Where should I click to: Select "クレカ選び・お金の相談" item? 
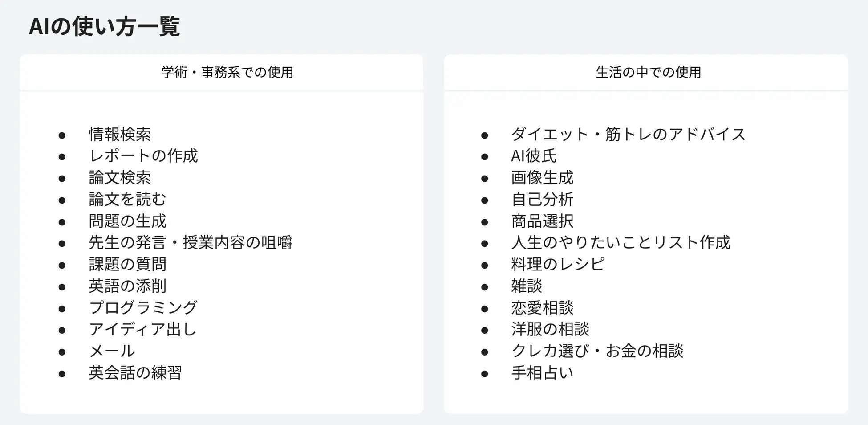597,351
